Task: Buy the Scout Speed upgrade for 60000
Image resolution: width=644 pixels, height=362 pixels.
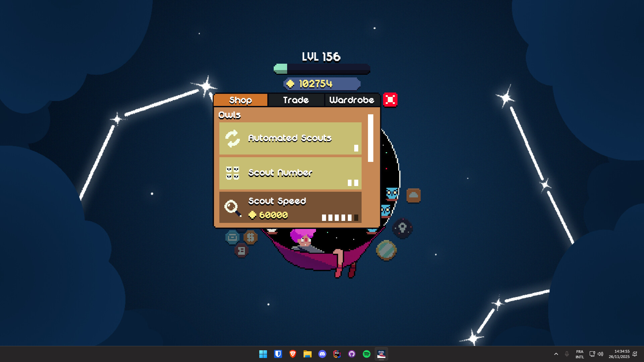Action: (290, 207)
